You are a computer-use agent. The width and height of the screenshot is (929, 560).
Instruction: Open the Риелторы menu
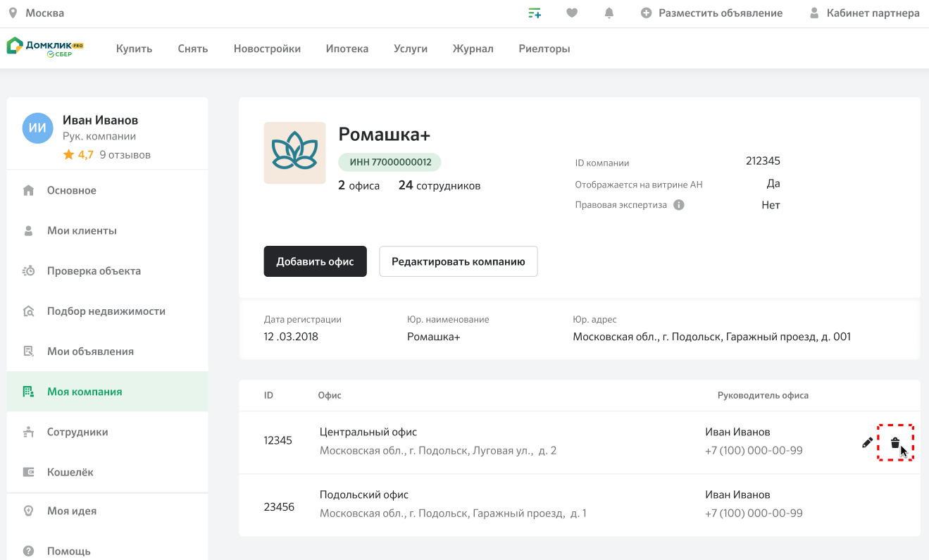544,49
